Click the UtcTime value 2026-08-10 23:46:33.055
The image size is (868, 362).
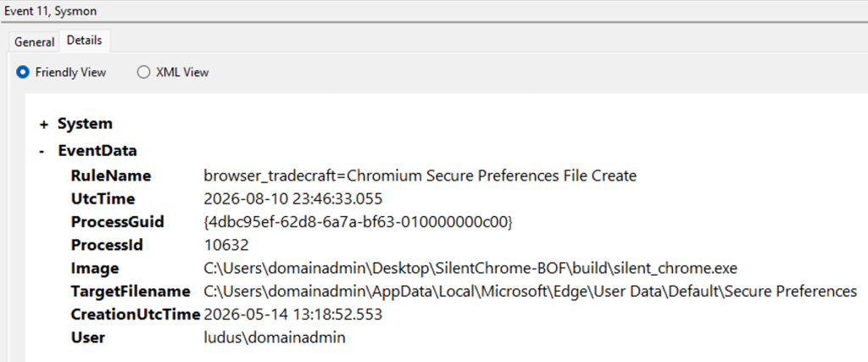click(292, 199)
